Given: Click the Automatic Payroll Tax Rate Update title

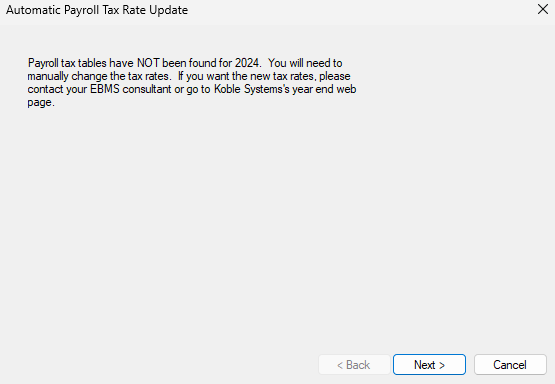Looking at the screenshot, I should point(97,10).
